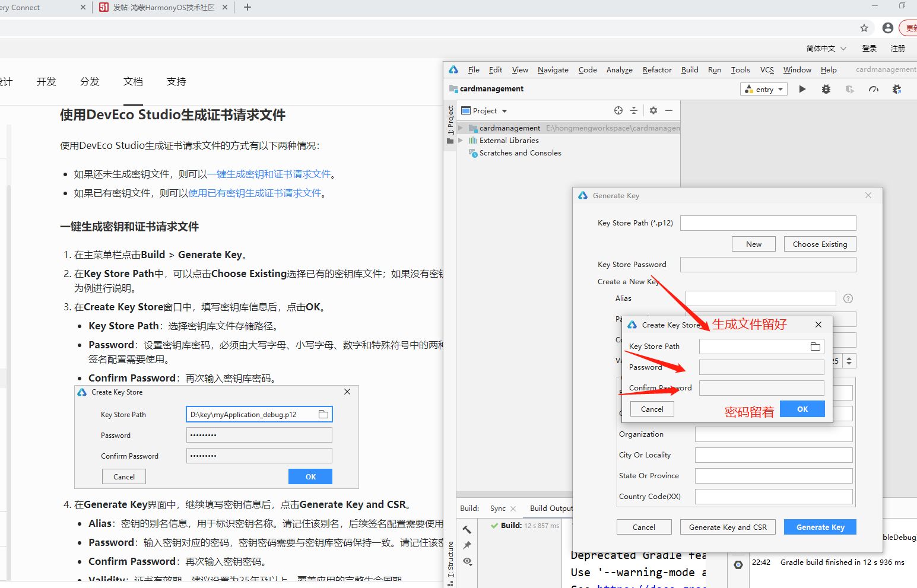Screen dimensions: 917x588
Task: Open the 一键生成密钥和证书请求文件 link
Action: pos(269,174)
